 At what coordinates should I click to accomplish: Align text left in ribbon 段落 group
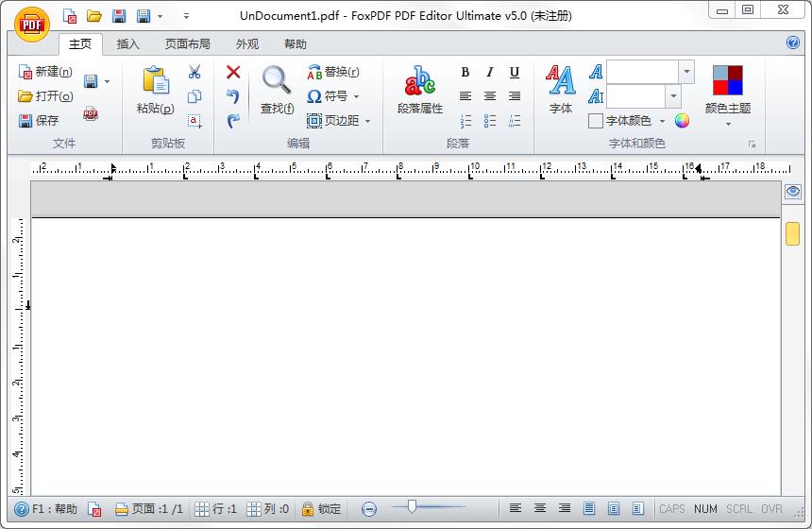[x=465, y=96]
